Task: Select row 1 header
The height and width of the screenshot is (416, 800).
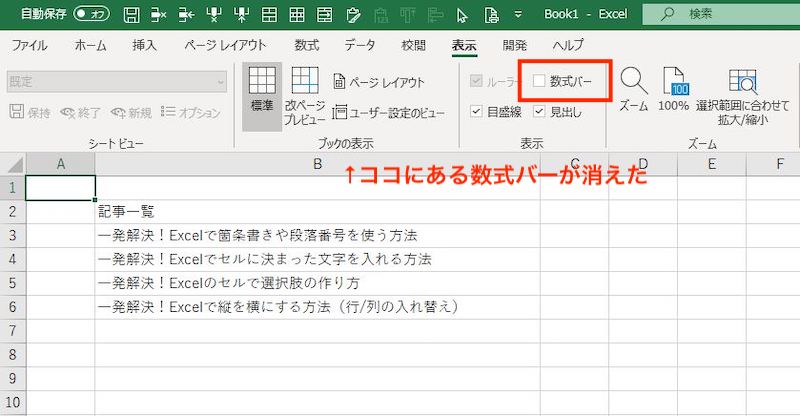Action: (13, 187)
